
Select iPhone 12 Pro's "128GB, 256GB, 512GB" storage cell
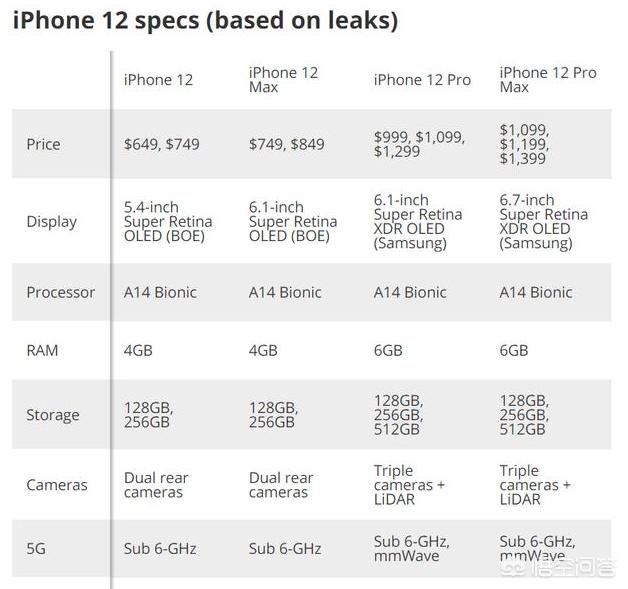pyautogui.click(x=398, y=415)
